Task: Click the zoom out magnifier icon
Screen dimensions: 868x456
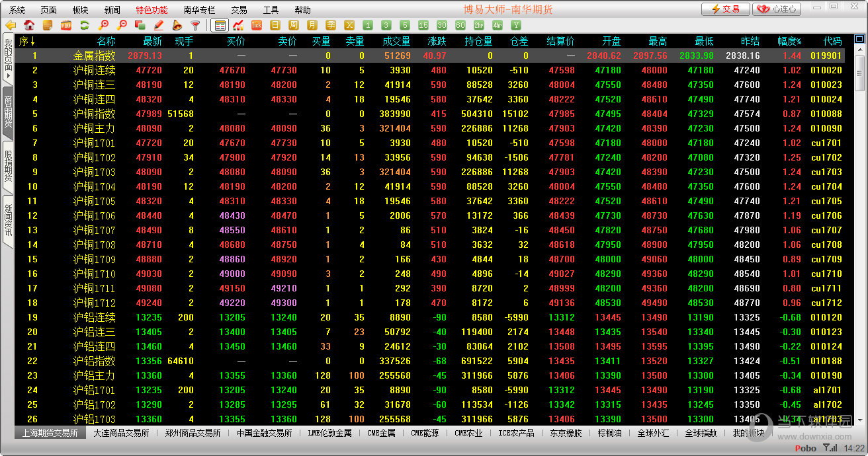Action: click(122, 25)
